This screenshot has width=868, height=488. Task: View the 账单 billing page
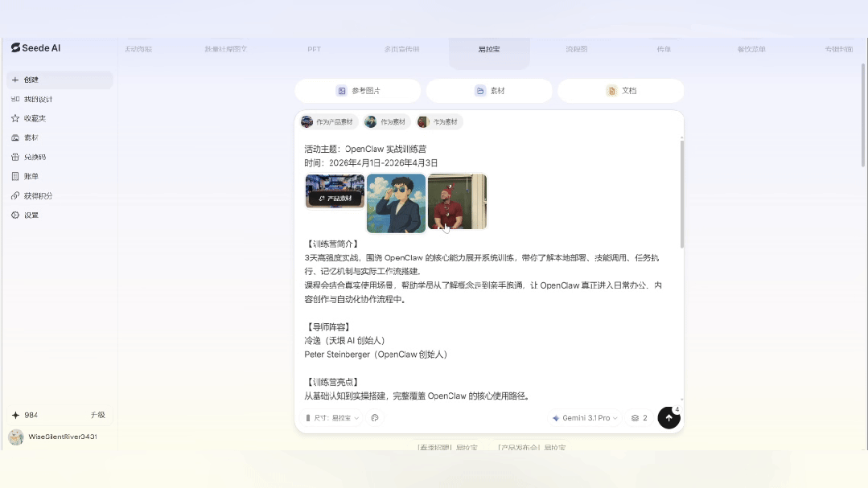click(x=30, y=176)
